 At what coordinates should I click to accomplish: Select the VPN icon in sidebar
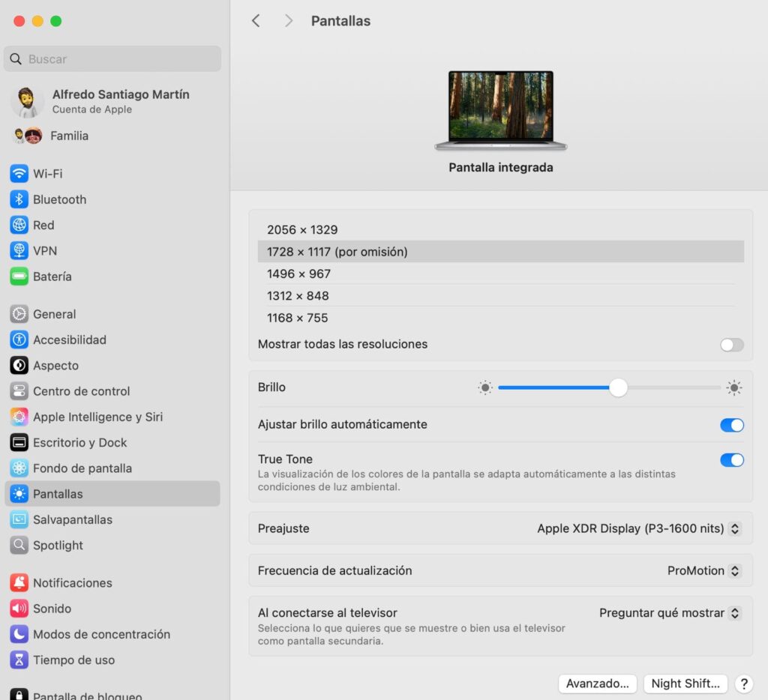(19, 250)
